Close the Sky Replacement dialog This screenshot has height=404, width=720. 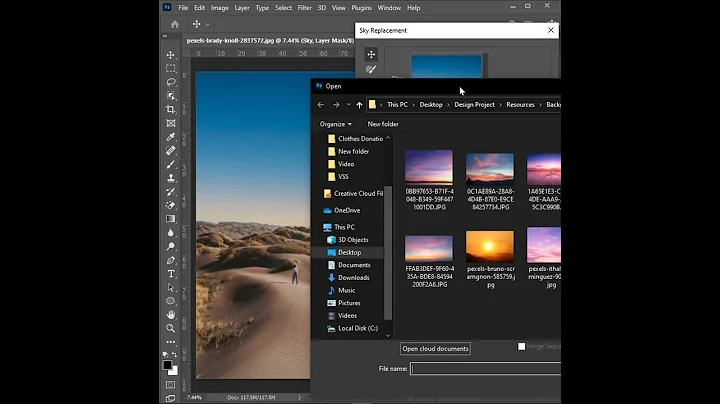point(551,30)
